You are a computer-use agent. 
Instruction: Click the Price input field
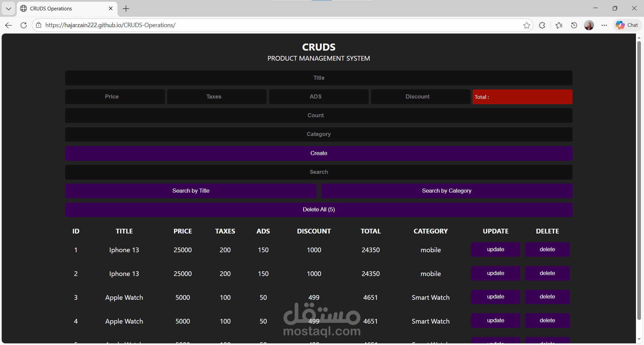115,96
